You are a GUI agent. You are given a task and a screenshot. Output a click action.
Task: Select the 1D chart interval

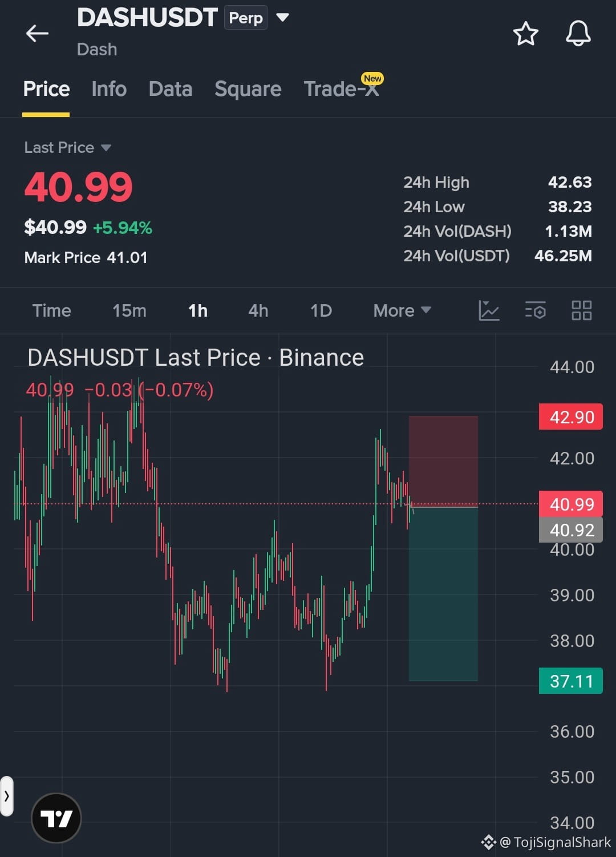click(321, 310)
